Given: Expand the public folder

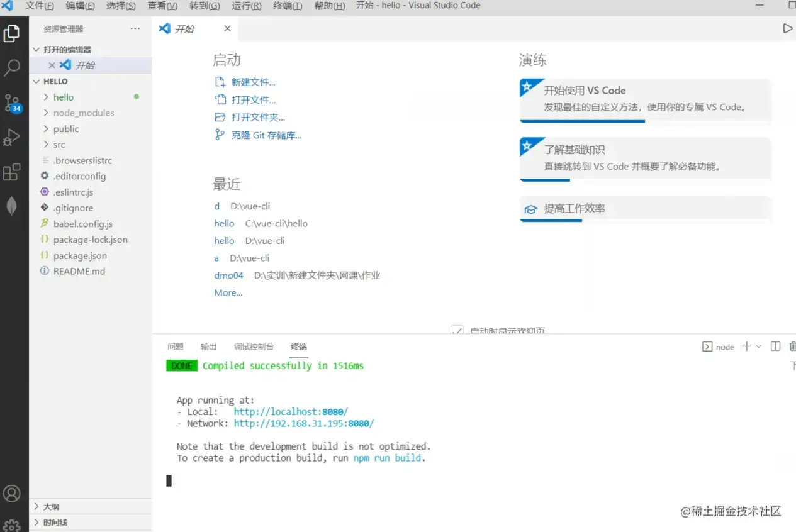Looking at the screenshot, I should pos(46,128).
